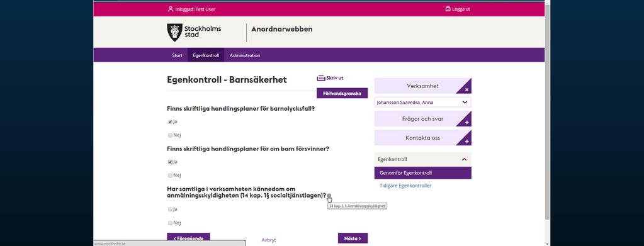Go to the Start menu item
This screenshot has width=644, height=246.
[177, 55]
